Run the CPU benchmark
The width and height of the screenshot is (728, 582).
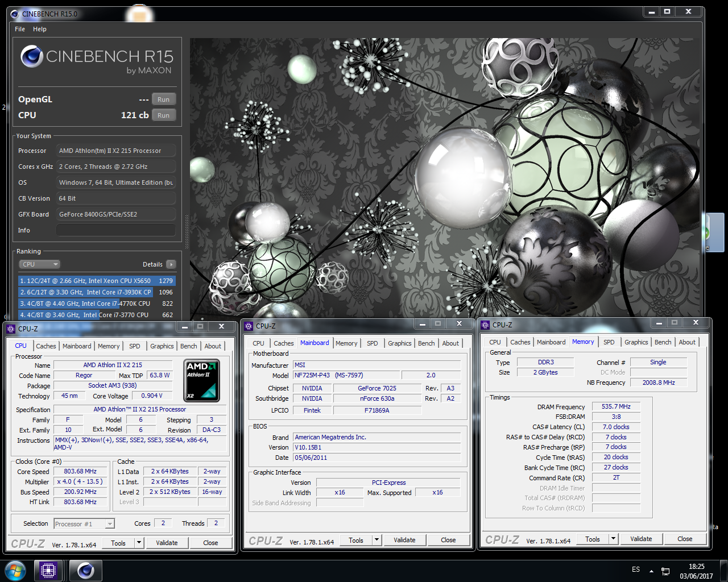click(163, 115)
